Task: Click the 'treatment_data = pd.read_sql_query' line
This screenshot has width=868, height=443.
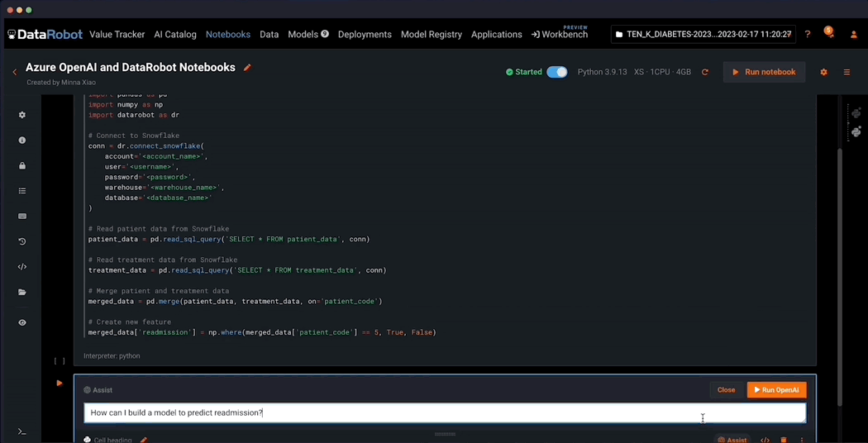Action: [x=237, y=270]
